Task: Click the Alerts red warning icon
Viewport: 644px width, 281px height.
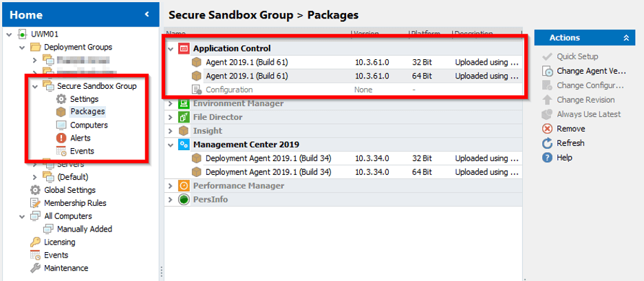Action: point(61,138)
